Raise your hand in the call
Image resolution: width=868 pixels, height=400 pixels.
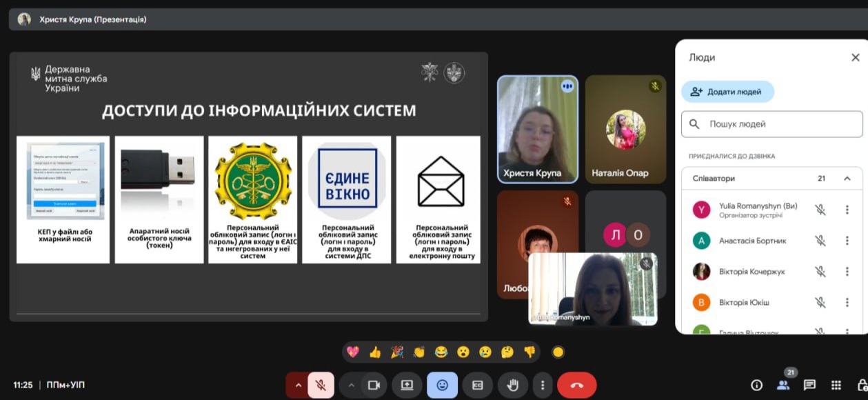(512, 385)
